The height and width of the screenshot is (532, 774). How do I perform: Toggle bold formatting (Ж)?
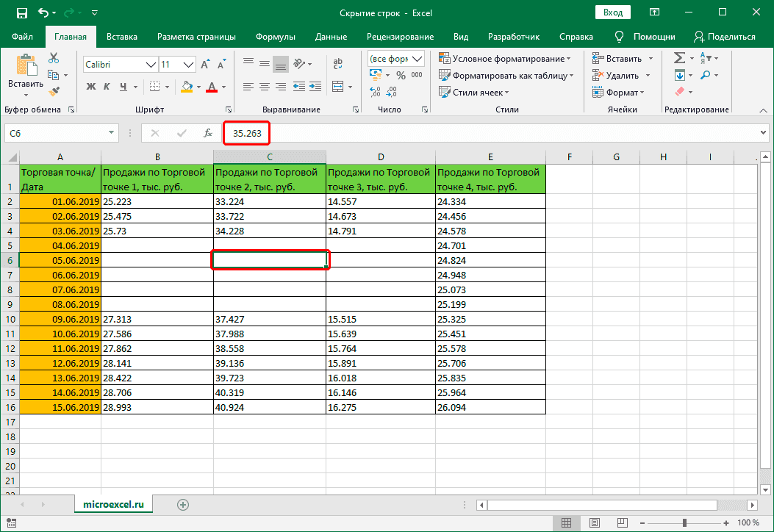coord(91,87)
